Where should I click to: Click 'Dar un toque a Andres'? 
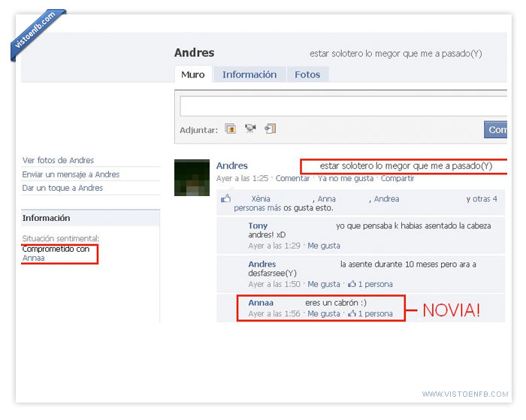click(x=62, y=188)
